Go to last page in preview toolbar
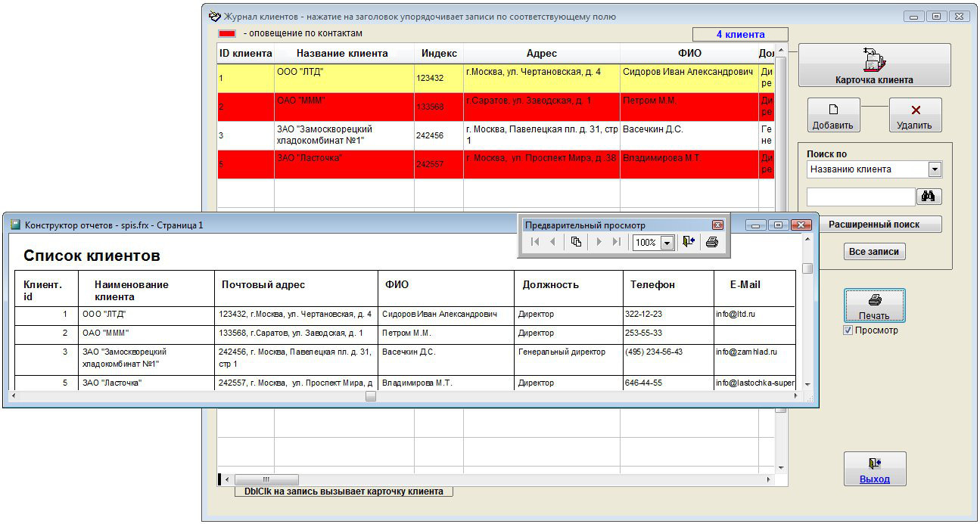This screenshot has height=524, width=980. [617, 242]
